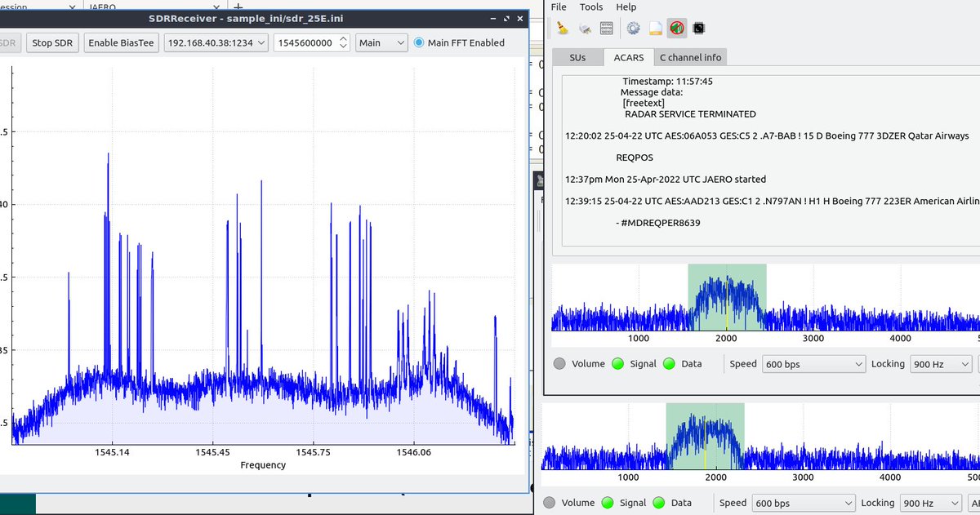Select the ACARS tab
The height and width of the screenshot is (515, 980).
coord(628,57)
